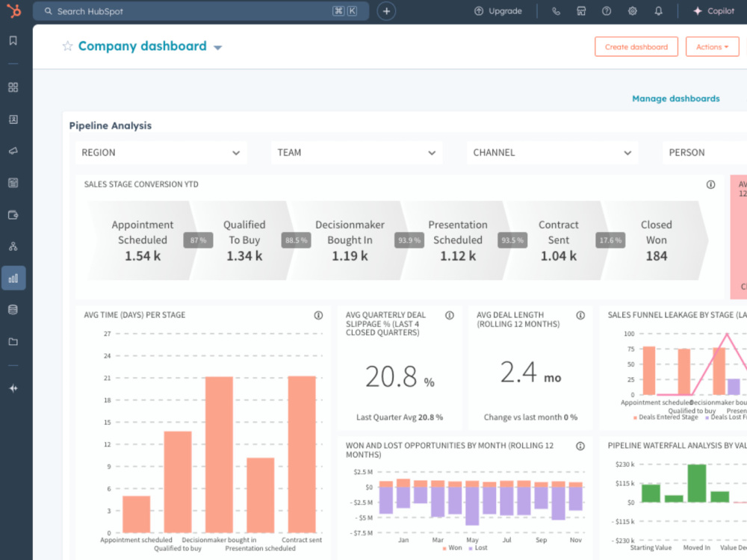
Task: Click the HubSpot sprocket logo
Action: point(13,10)
